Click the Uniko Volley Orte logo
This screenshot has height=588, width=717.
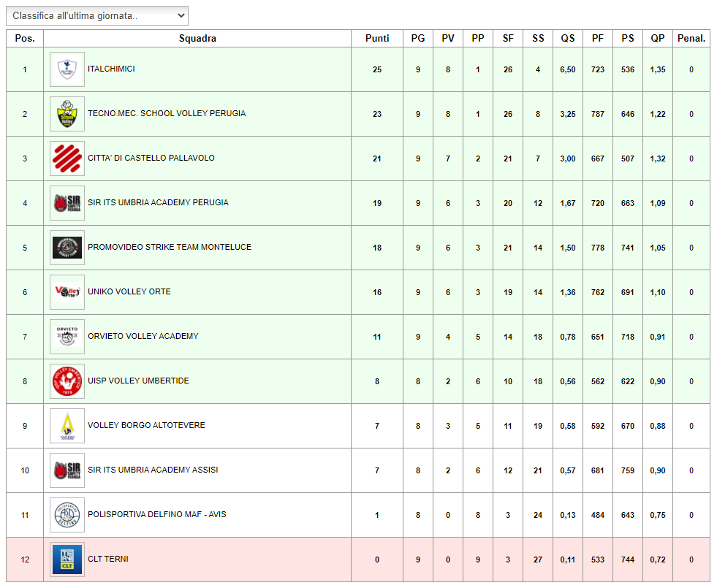click(x=67, y=292)
